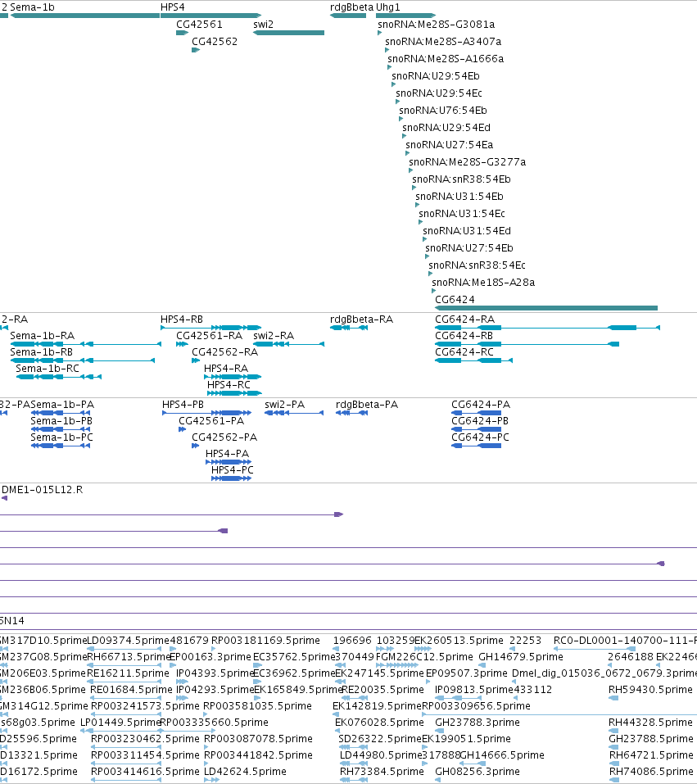Select the snoRNA:U27:54Ea label
The image size is (697, 784).
pyautogui.click(x=450, y=145)
